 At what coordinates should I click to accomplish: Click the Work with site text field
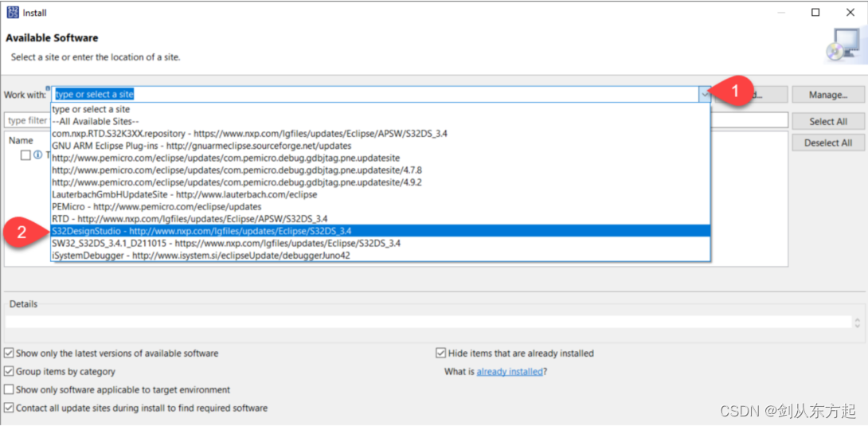click(x=375, y=95)
